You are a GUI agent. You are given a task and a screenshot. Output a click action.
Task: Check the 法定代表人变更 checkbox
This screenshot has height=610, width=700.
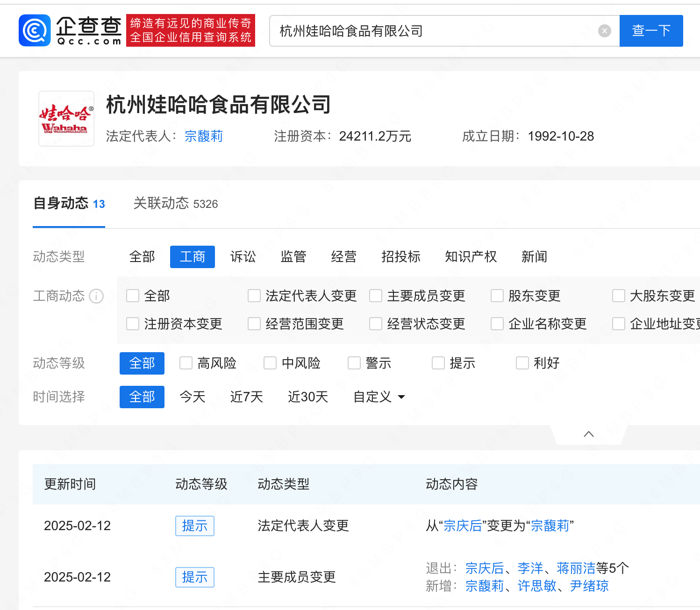tap(254, 296)
